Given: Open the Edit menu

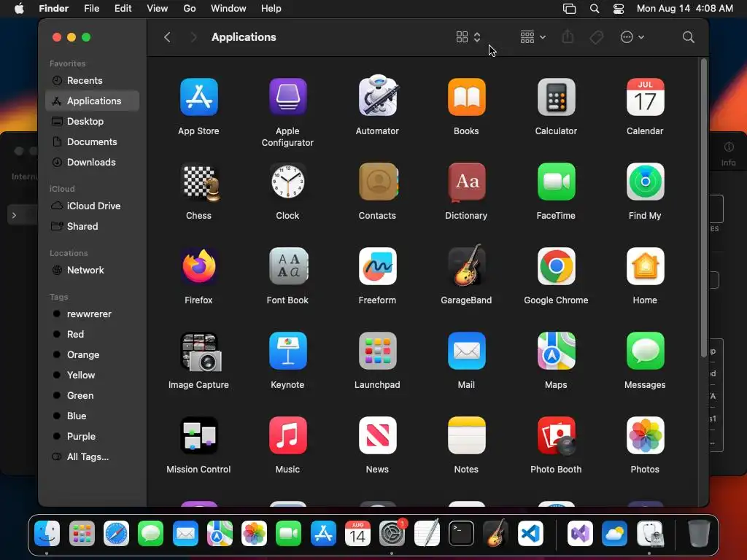Looking at the screenshot, I should click(x=123, y=9).
